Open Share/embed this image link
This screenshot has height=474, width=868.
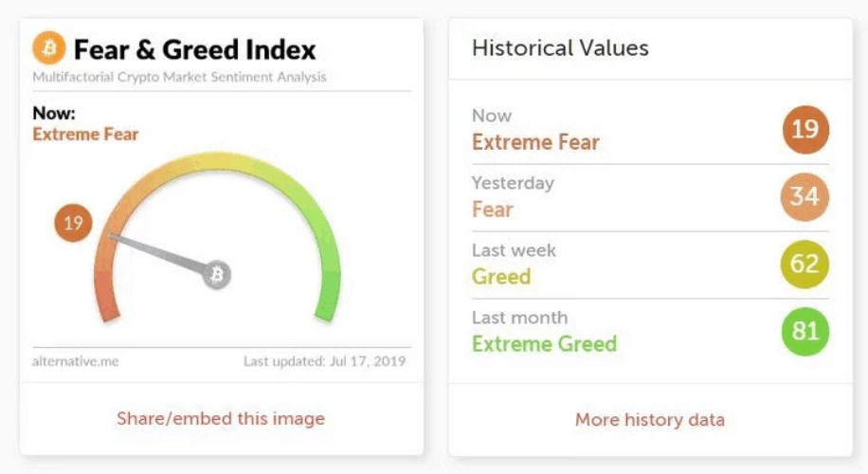[x=221, y=418]
